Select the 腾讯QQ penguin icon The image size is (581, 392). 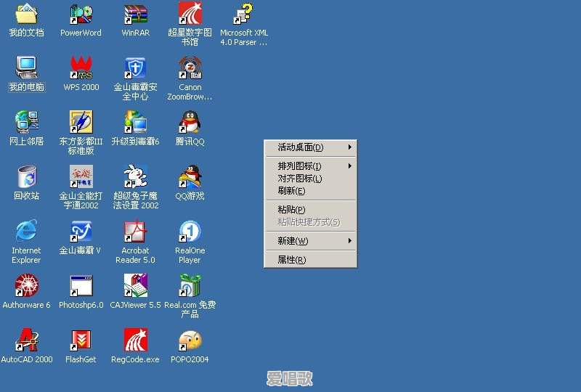pos(190,122)
